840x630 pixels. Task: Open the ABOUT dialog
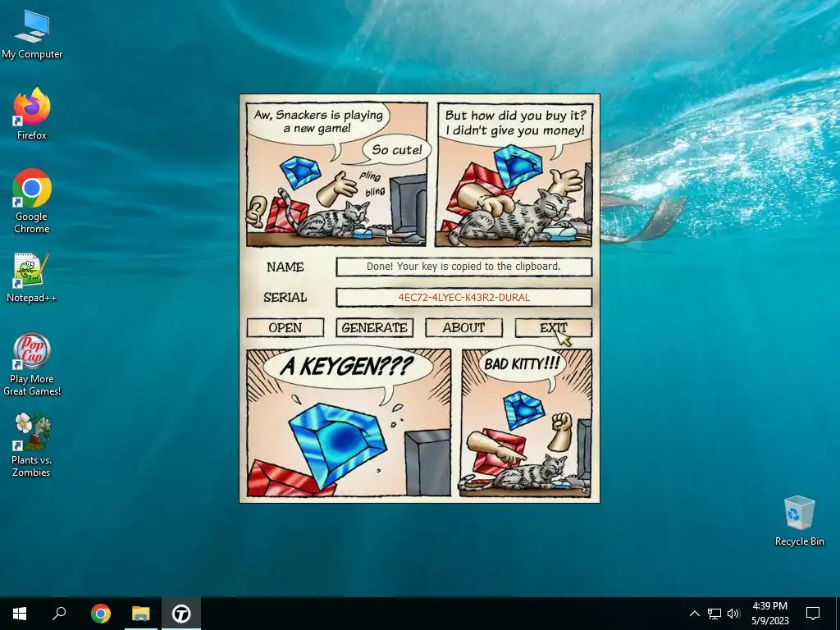click(464, 328)
